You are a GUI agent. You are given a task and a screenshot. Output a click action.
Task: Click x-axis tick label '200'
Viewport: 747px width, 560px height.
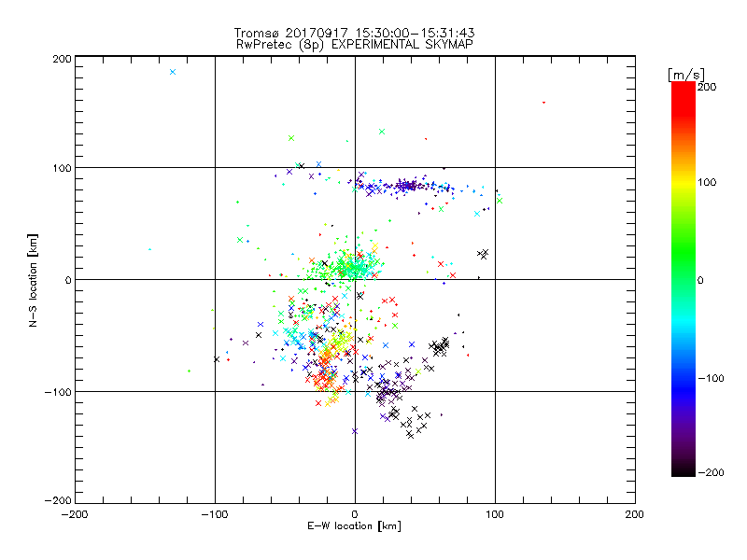tap(635, 515)
